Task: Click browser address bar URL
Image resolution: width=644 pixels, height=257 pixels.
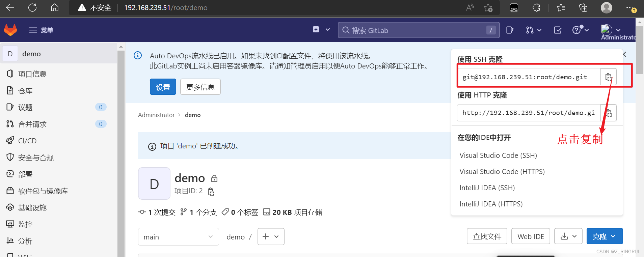Action: pos(166,7)
